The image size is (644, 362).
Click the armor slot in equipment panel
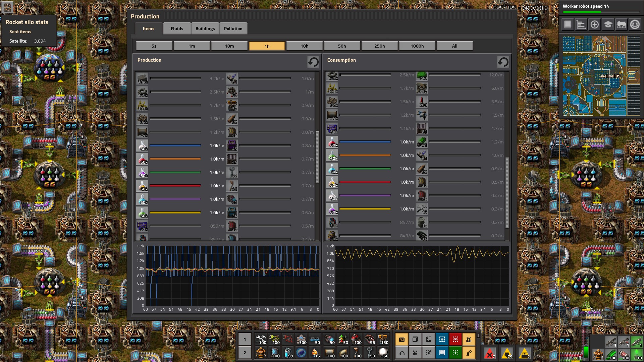pos(598,354)
